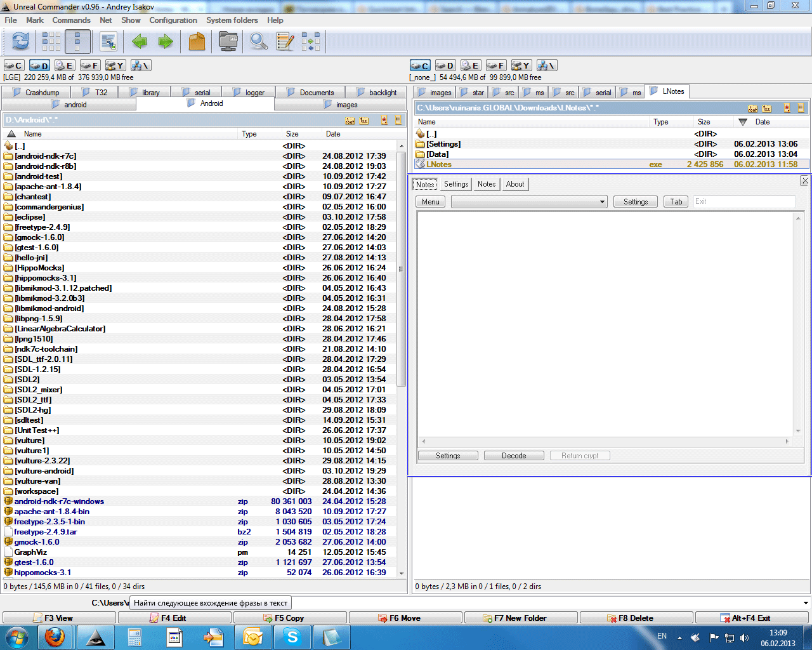Select drive F in the right panel
The width and height of the screenshot is (812, 650).
496,65
